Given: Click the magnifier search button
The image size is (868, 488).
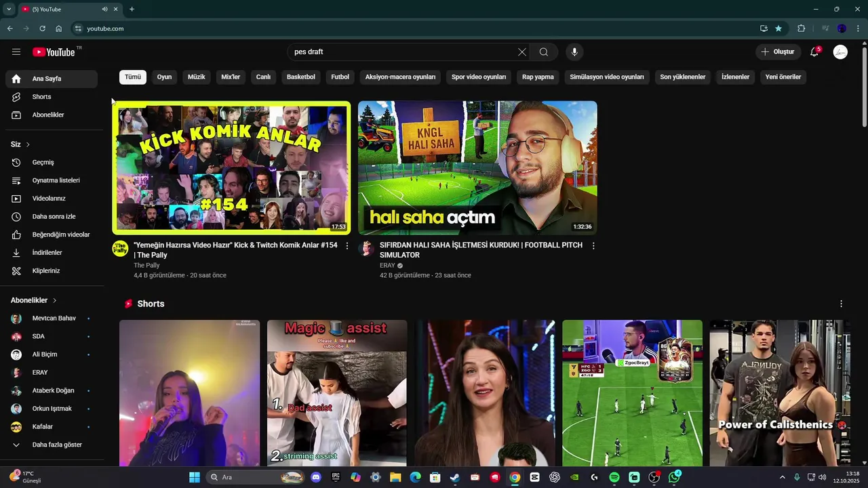Looking at the screenshot, I should [544, 52].
